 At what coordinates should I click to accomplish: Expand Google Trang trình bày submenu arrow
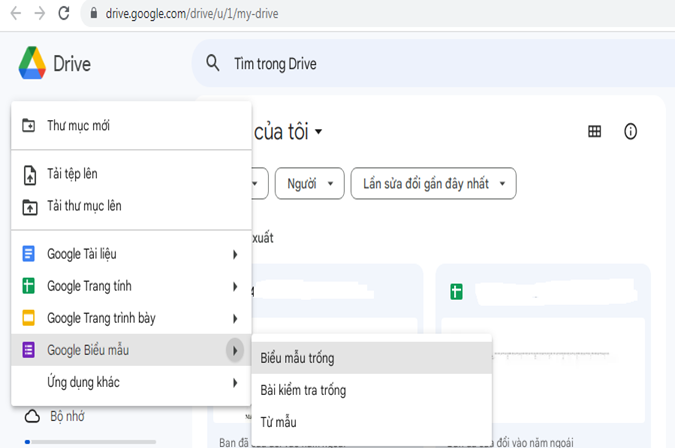coord(235,318)
